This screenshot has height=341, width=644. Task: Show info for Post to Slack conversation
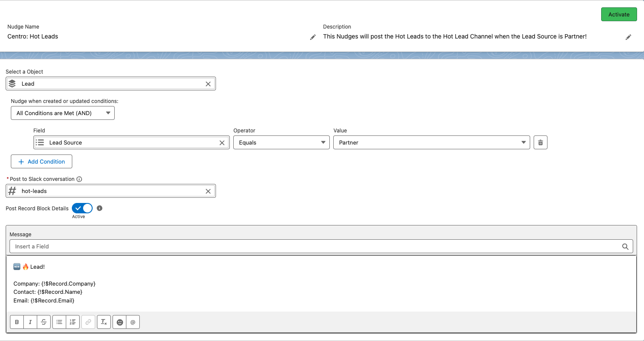(x=79, y=179)
